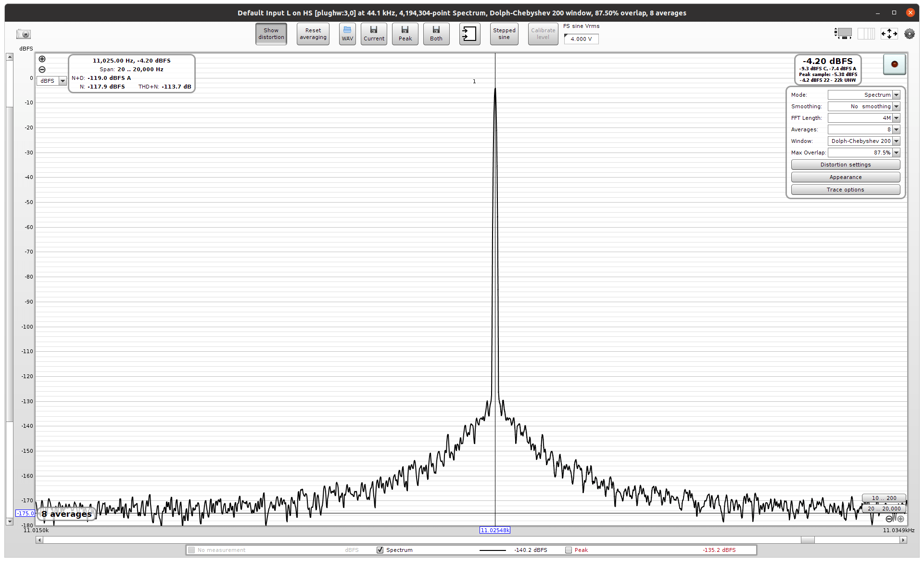Click the N+D: -119.0 dBFS A readout
Viewport: 924px width, 562px height.
coord(101,78)
